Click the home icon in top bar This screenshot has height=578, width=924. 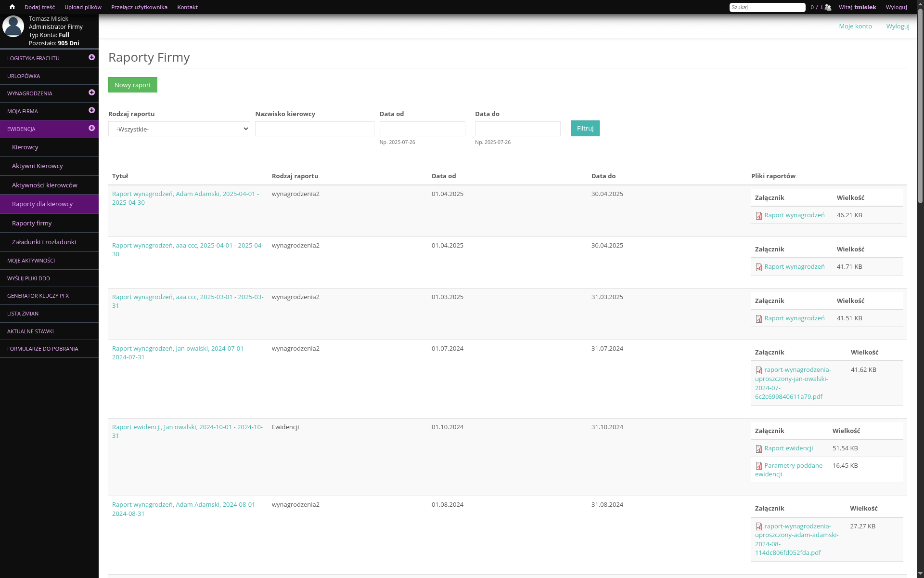12,7
